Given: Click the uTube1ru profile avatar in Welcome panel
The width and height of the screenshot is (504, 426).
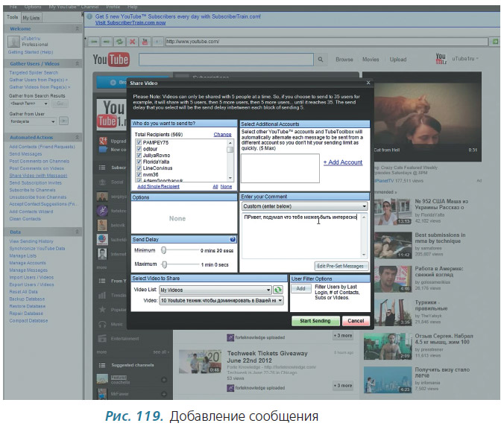Looking at the screenshot, I should point(14,42).
